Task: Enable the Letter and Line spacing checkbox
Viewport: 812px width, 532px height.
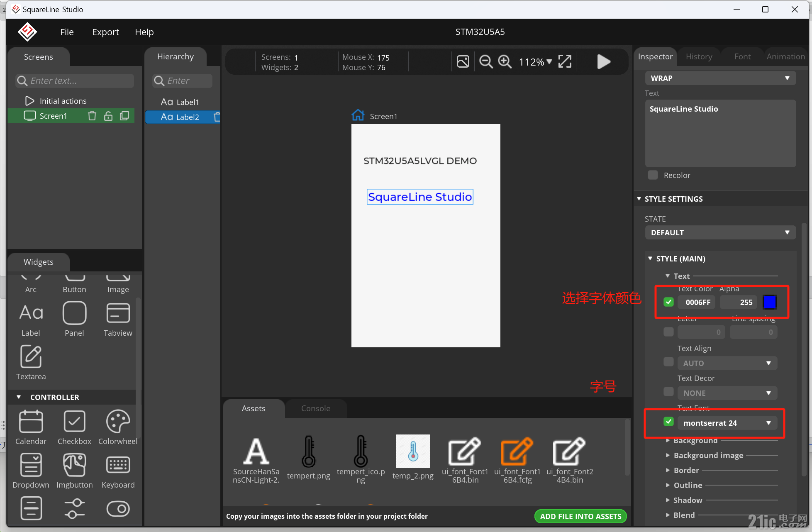Action: pos(668,332)
